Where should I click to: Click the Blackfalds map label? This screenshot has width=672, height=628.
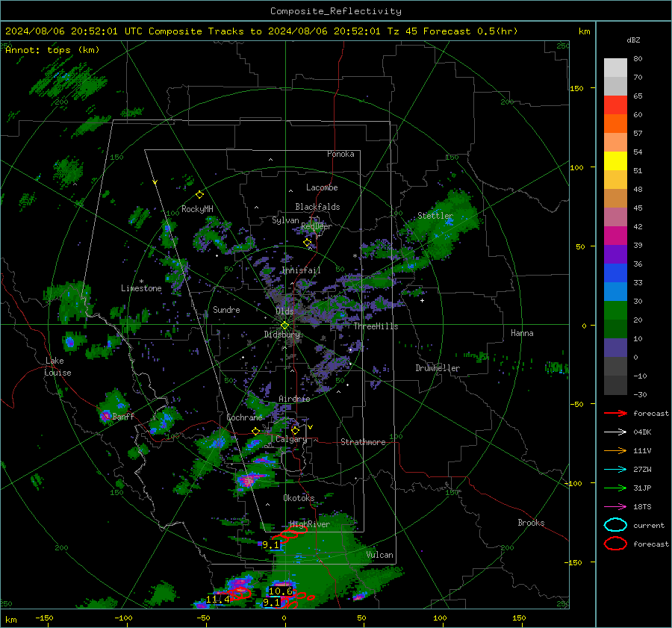pyautogui.click(x=317, y=207)
